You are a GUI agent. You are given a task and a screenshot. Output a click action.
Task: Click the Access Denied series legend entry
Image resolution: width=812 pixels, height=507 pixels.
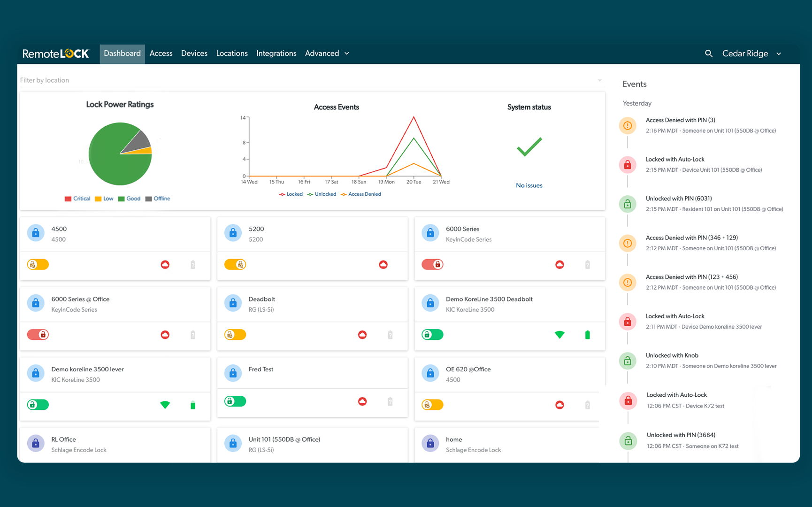click(x=361, y=194)
